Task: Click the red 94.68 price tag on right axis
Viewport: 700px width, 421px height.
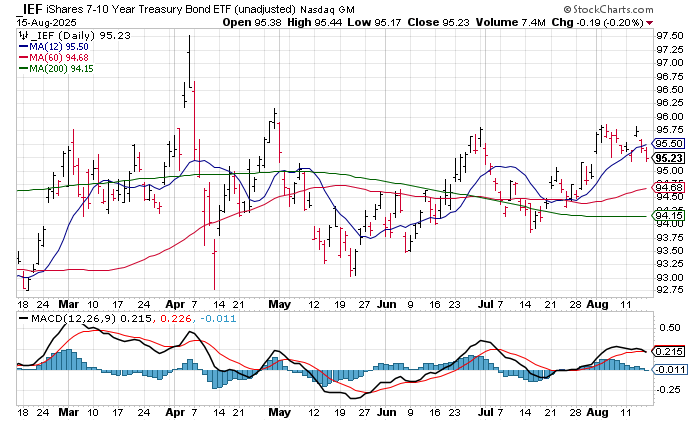Action: pyautogui.click(x=667, y=188)
